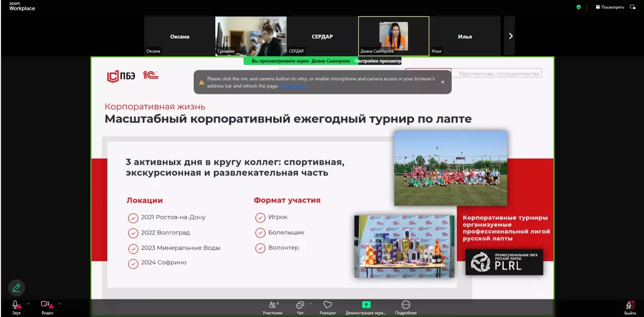Open the Подробнее more options menu

[406, 305]
